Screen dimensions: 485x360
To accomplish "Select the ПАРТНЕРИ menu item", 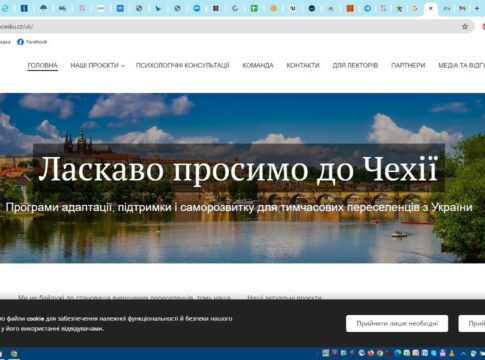I will [x=408, y=65].
